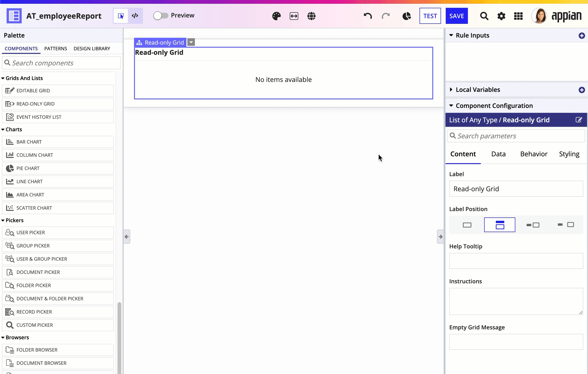Image resolution: width=588 pixels, height=374 pixels.
Task: Collapse the Pickers group
Action: tap(3, 220)
